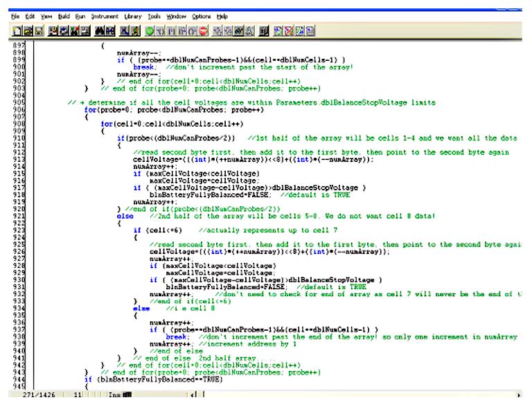Click the Save floppy disk icon

click(x=39, y=31)
